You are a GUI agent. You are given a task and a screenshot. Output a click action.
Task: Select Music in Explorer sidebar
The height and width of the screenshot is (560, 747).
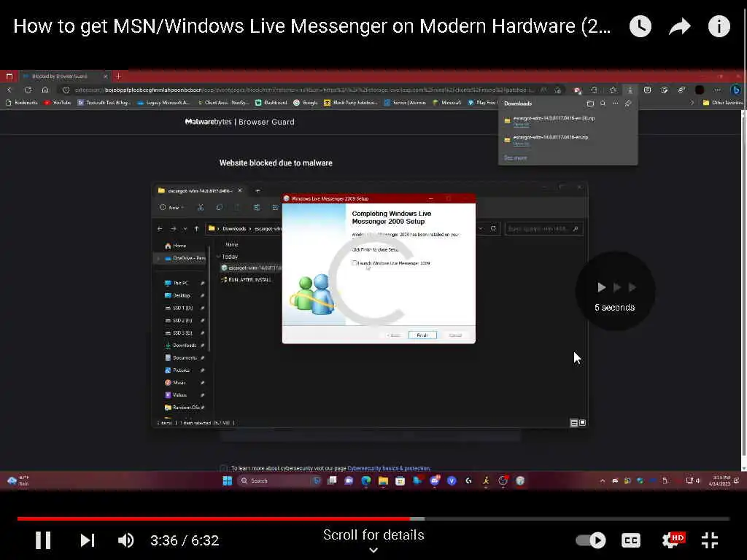click(175, 382)
